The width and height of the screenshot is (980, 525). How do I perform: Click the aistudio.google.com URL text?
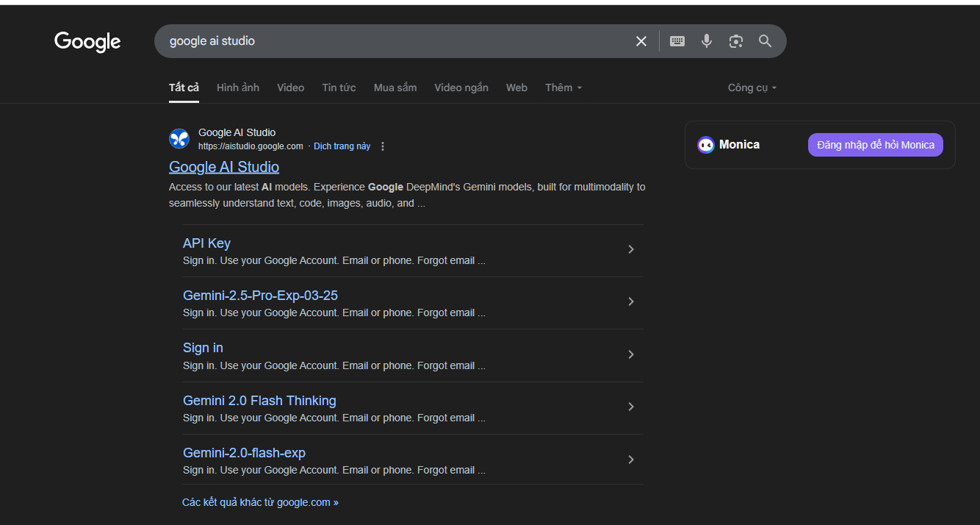[x=251, y=146]
